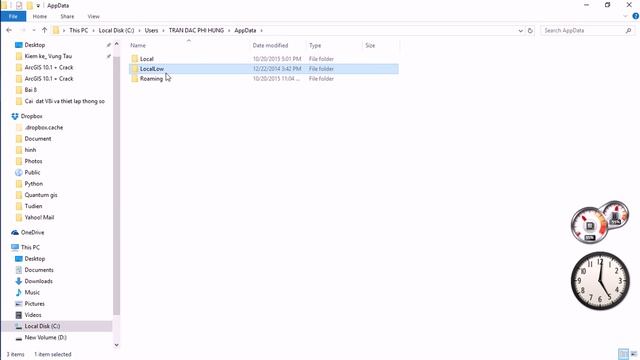Open the Videos folder
The width and height of the screenshot is (640, 360).
click(33, 315)
